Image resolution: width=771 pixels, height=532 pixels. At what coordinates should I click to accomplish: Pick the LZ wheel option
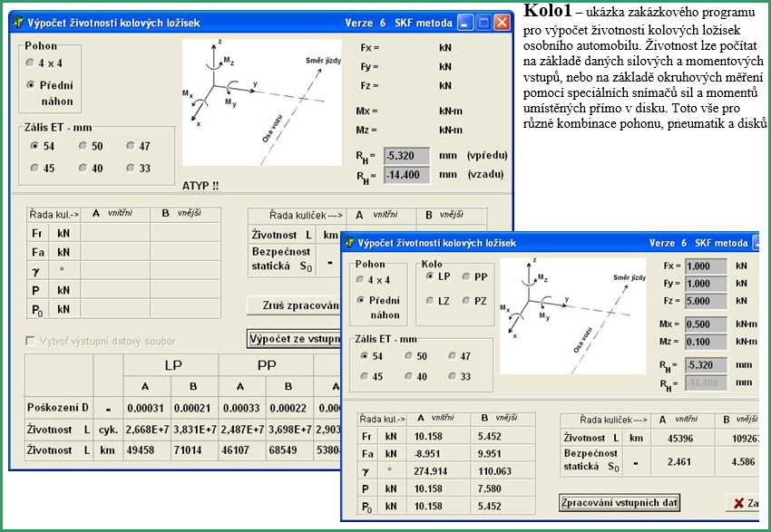[x=430, y=300]
